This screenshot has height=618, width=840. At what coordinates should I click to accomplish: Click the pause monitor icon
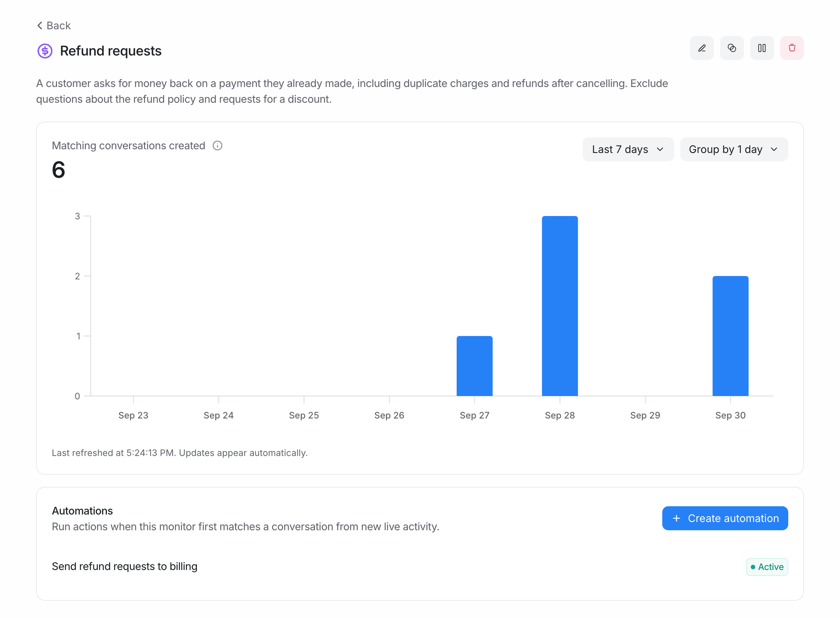pyautogui.click(x=762, y=48)
